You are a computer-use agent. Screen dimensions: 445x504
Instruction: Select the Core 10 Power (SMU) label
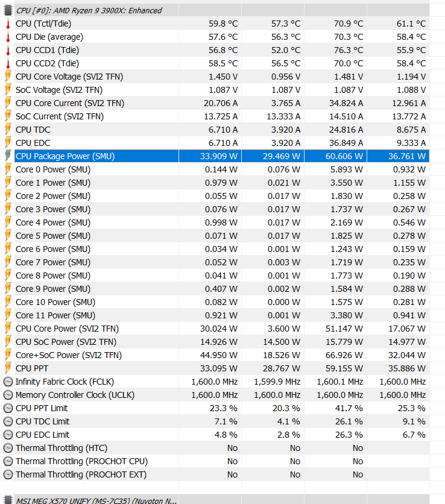coord(55,302)
